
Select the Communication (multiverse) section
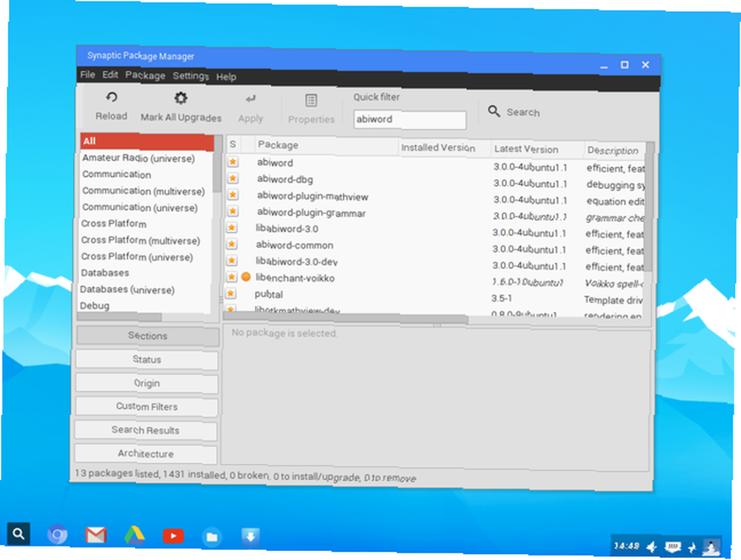click(x=144, y=191)
